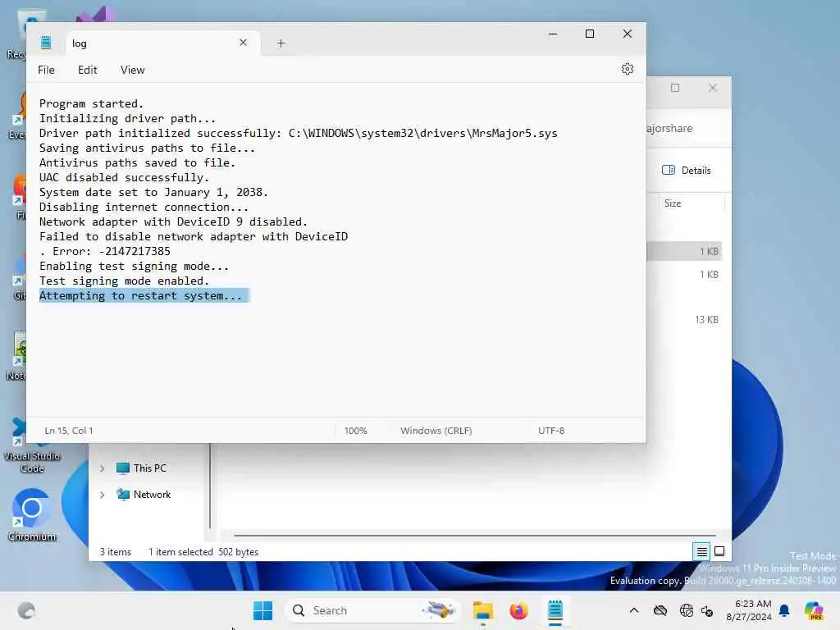Open Chromium desktop shortcut
840x630 pixels.
tap(32, 515)
